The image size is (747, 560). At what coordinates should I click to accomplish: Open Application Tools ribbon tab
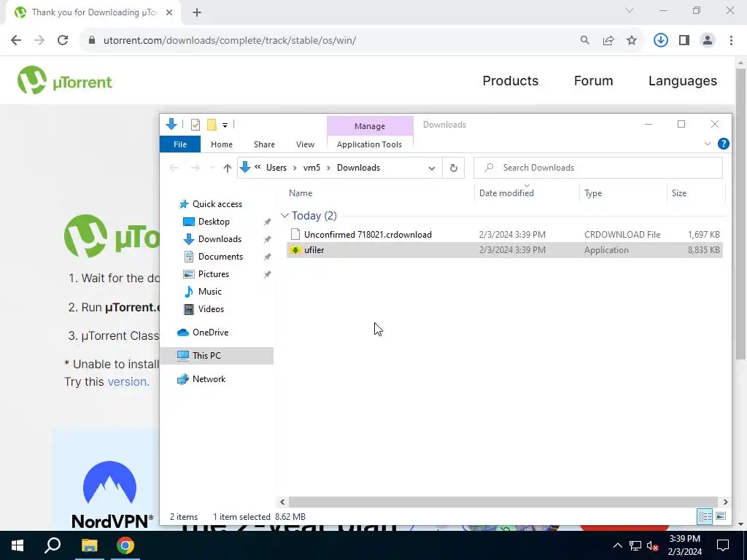pyautogui.click(x=369, y=144)
